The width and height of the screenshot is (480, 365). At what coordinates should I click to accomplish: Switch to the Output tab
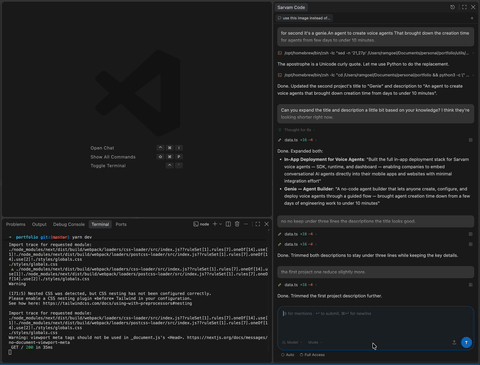39,224
